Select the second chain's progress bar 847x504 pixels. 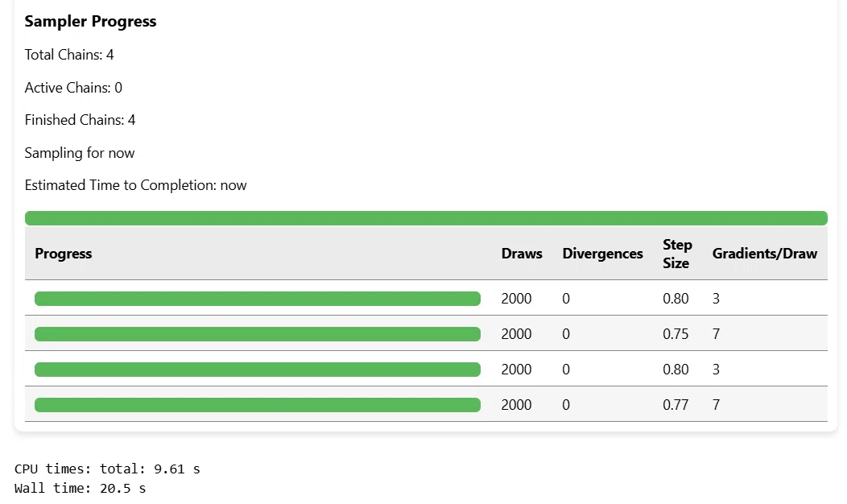pos(257,334)
